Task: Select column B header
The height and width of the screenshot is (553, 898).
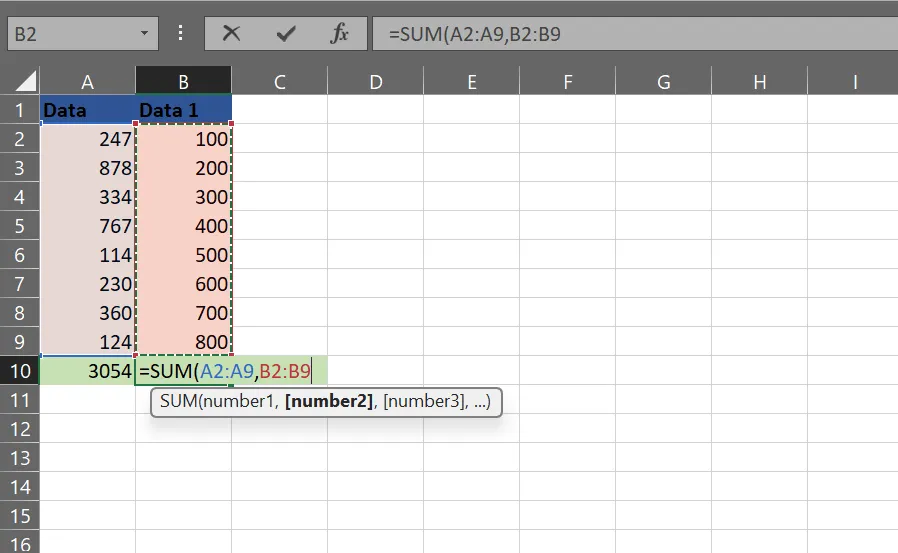Action: pos(183,81)
